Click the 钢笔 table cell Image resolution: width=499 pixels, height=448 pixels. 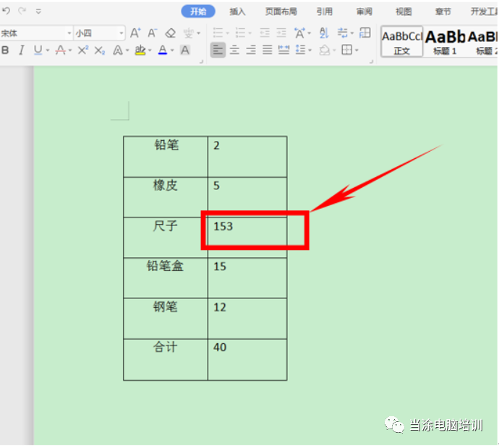pyautogui.click(x=166, y=318)
